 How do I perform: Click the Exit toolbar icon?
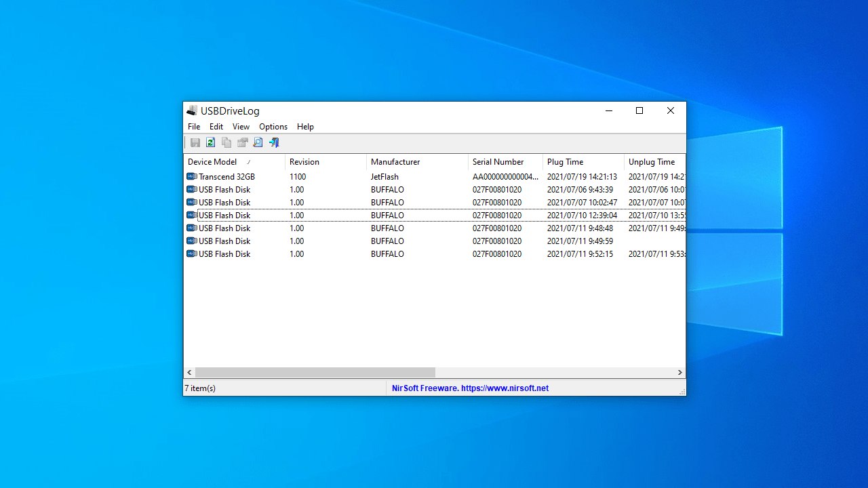274,142
